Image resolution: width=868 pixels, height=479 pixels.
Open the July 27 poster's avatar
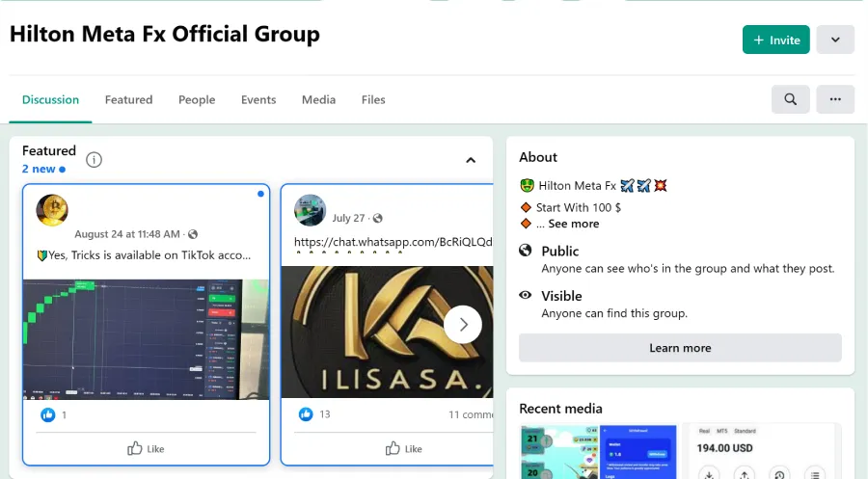coord(310,210)
